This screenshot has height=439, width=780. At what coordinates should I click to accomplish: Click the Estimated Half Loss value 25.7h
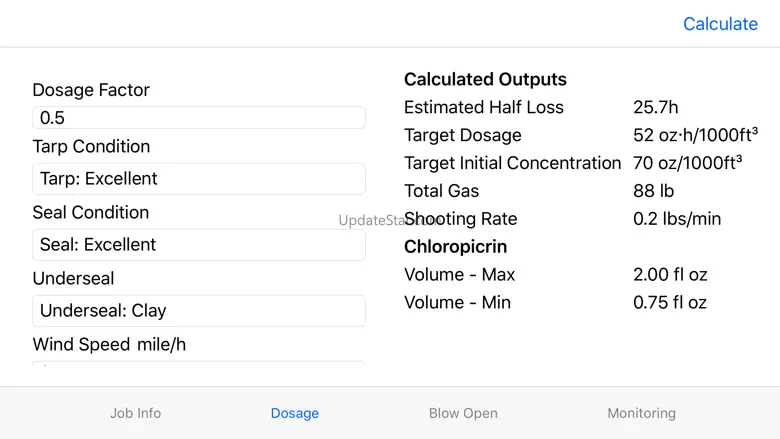[x=655, y=107]
